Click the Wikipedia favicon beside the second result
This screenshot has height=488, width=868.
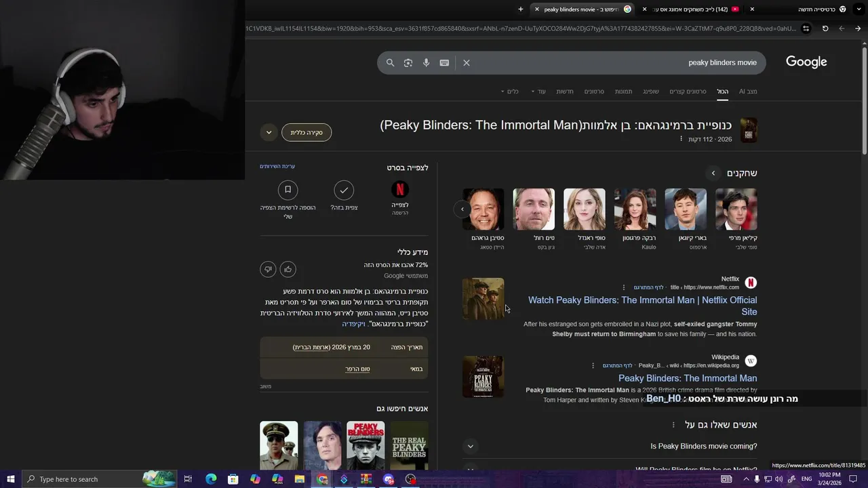[x=751, y=361]
